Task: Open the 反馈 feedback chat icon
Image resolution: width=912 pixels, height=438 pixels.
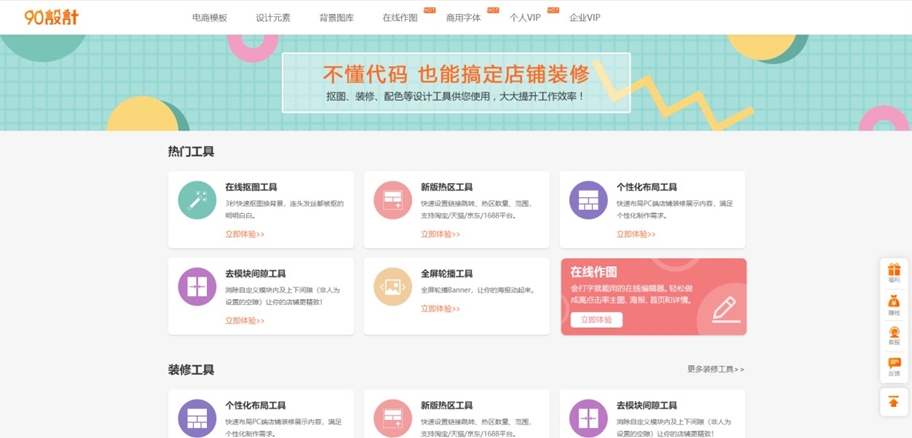Action: [x=893, y=365]
